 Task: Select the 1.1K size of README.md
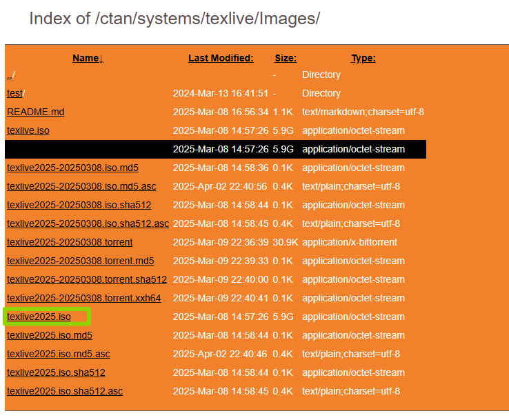(282, 112)
